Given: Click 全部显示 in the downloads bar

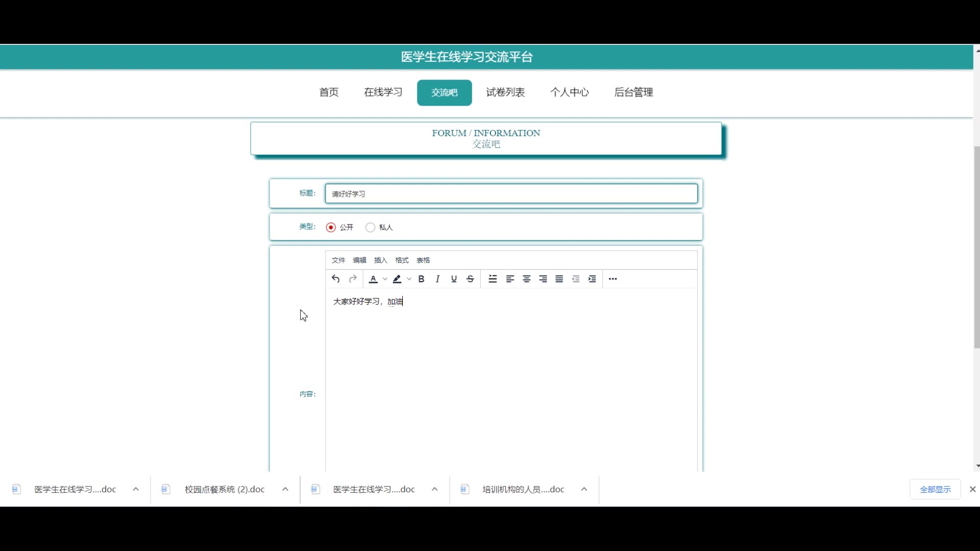Looking at the screenshot, I should pyautogui.click(x=935, y=489).
